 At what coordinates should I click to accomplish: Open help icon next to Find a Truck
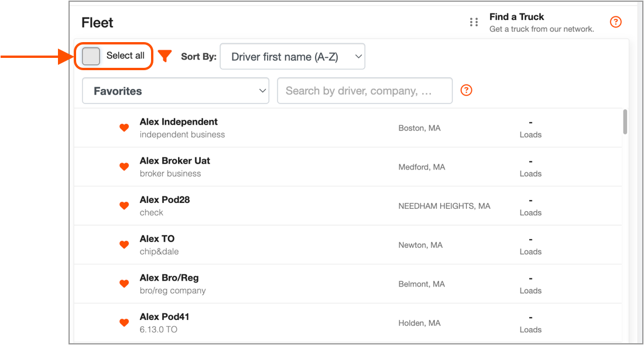coord(615,22)
